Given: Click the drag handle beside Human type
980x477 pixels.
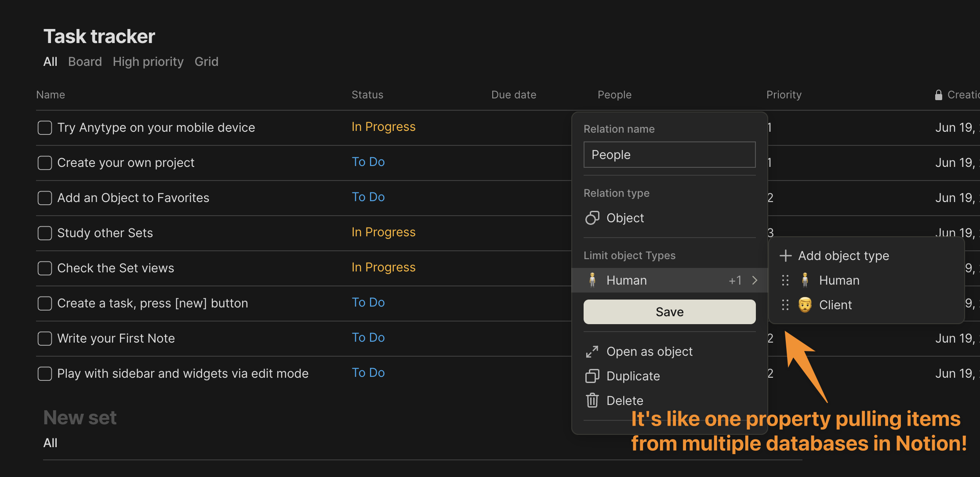Looking at the screenshot, I should 785,280.
